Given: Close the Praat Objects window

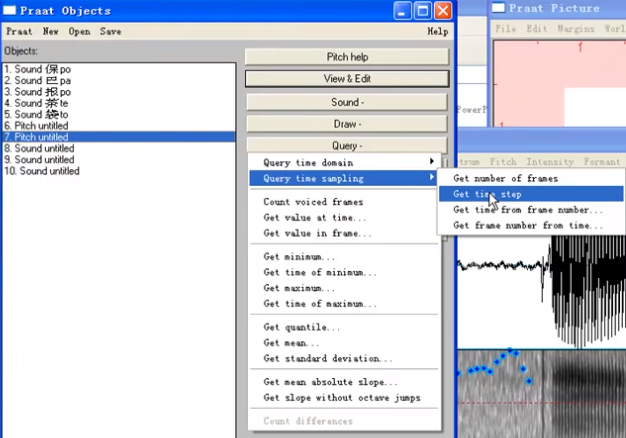Looking at the screenshot, I should point(443,11).
